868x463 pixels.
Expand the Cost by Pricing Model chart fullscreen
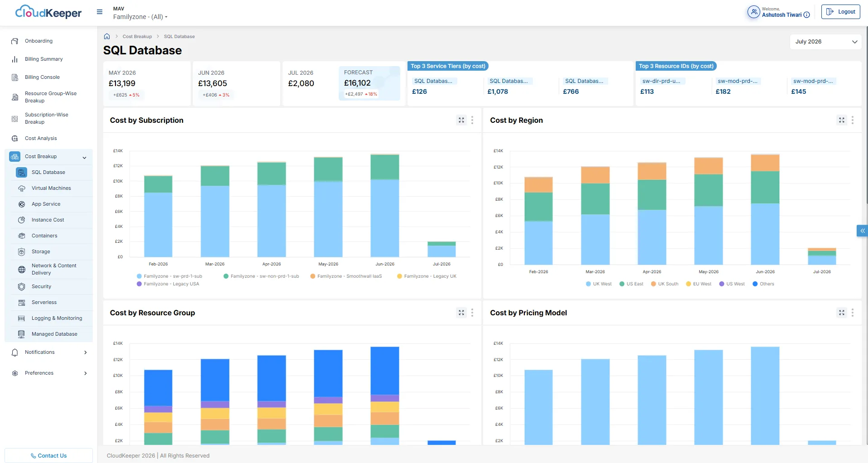(x=842, y=313)
